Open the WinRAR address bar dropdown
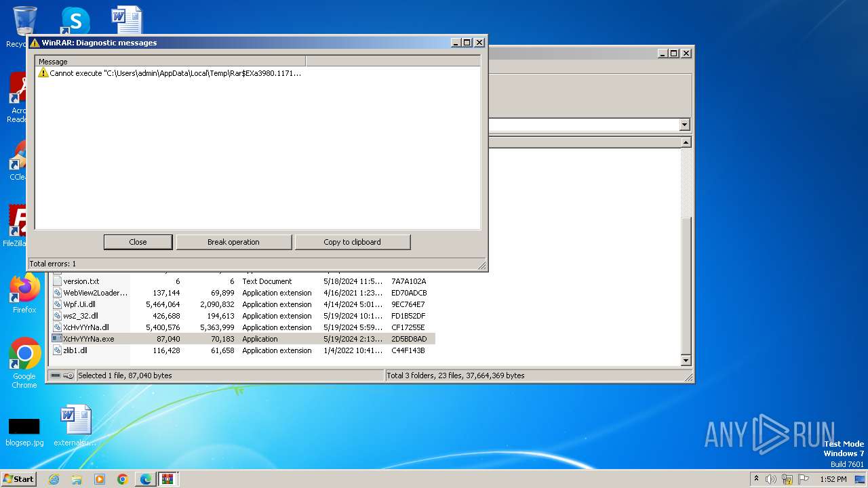The image size is (868, 488). 684,125
